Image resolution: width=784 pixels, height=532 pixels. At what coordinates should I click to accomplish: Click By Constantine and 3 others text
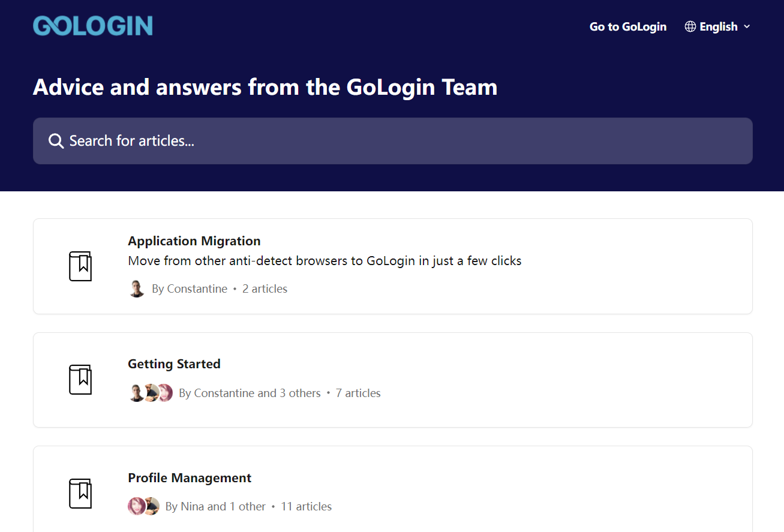(257, 393)
